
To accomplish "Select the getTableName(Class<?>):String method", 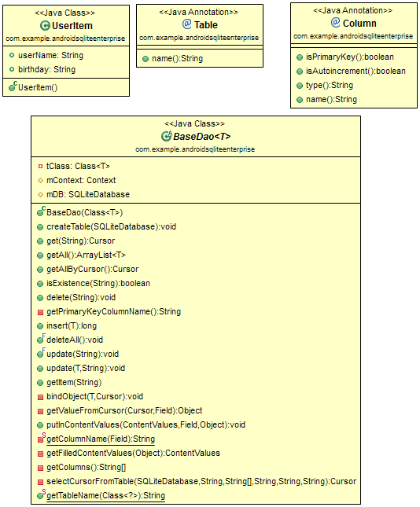I will pyautogui.click(x=106, y=496).
